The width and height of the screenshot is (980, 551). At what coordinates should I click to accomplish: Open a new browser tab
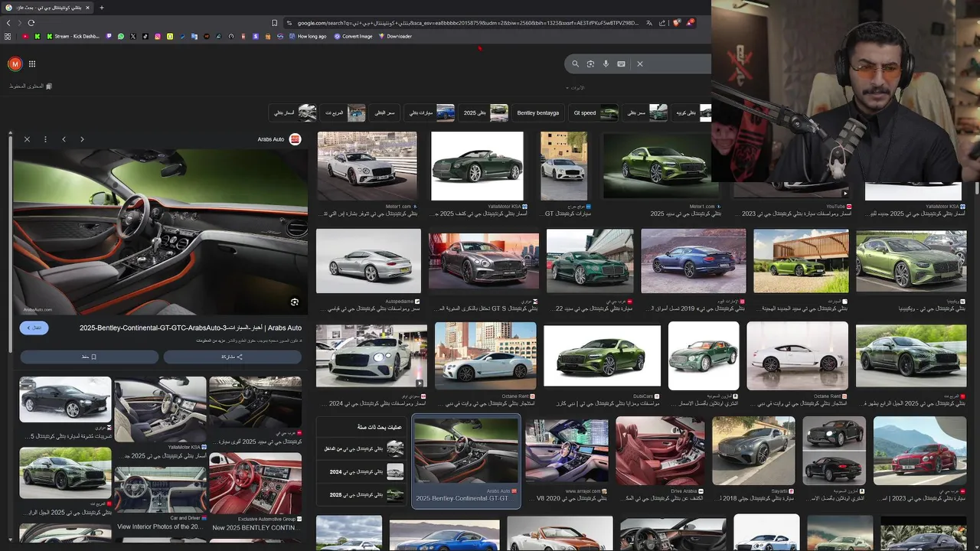tap(101, 8)
